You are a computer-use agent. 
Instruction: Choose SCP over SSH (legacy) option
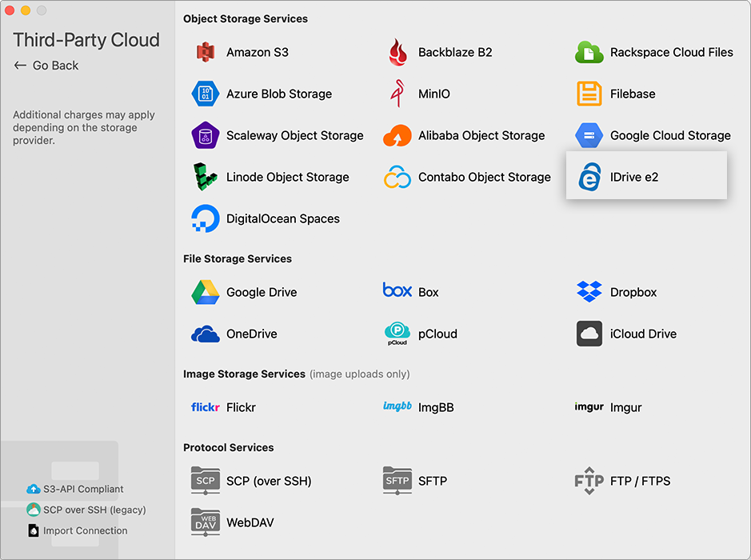point(86,510)
